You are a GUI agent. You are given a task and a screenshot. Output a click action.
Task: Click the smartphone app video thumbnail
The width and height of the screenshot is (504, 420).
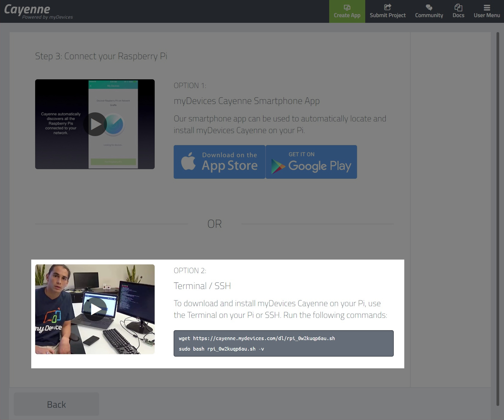(x=95, y=124)
